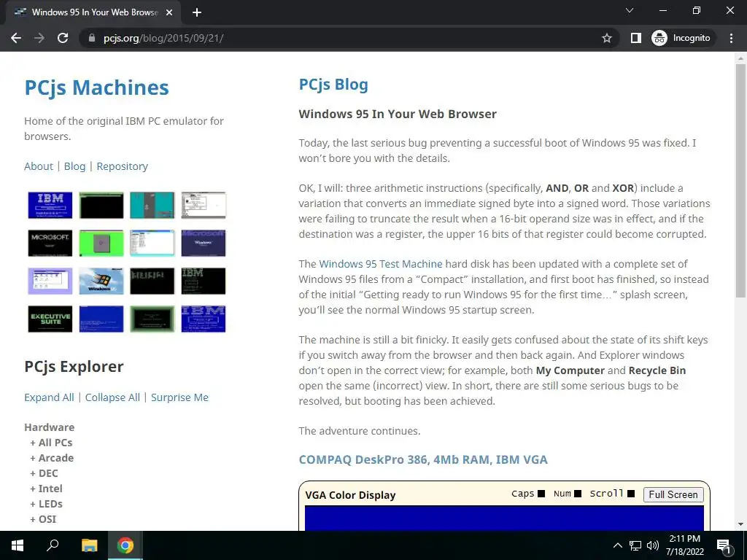The image size is (747, 560).
Task: Go back to the previous page
Action: click(x=16, y=38)
